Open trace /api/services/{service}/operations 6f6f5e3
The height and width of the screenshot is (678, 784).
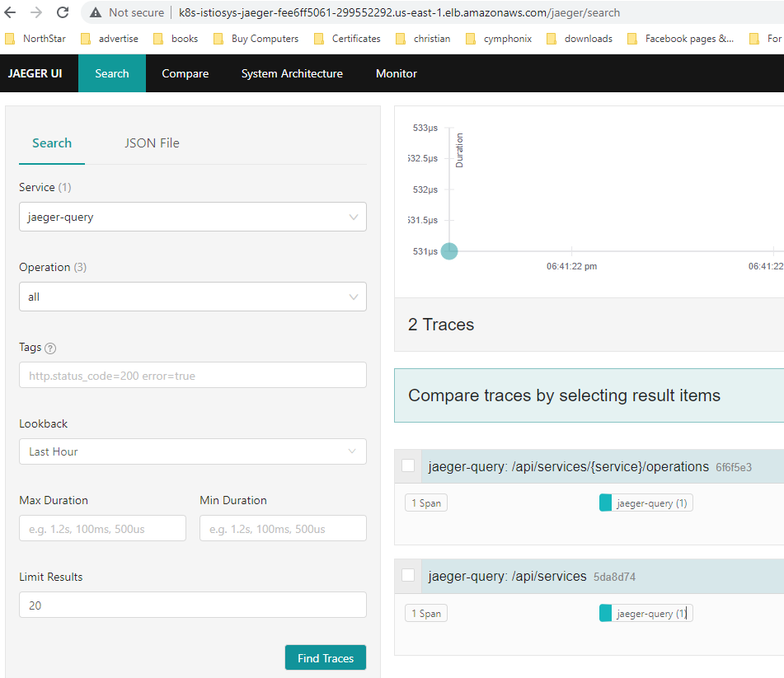coord(590,466)
